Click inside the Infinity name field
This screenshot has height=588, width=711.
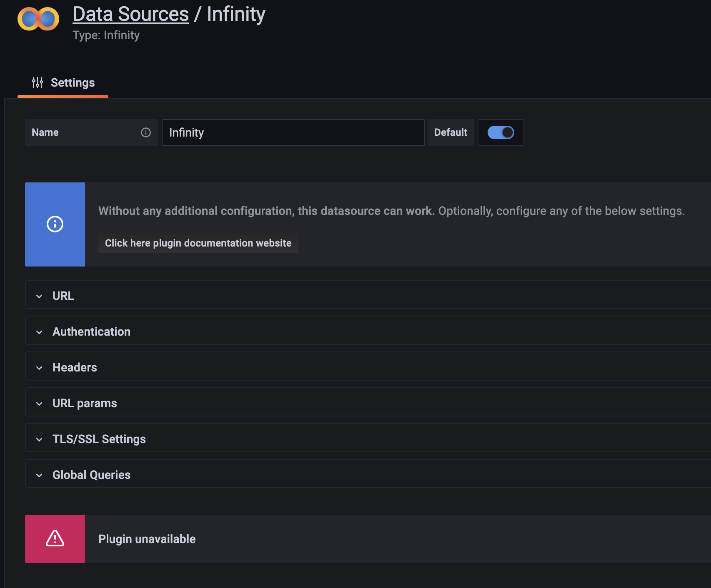[x=292, y=132]
